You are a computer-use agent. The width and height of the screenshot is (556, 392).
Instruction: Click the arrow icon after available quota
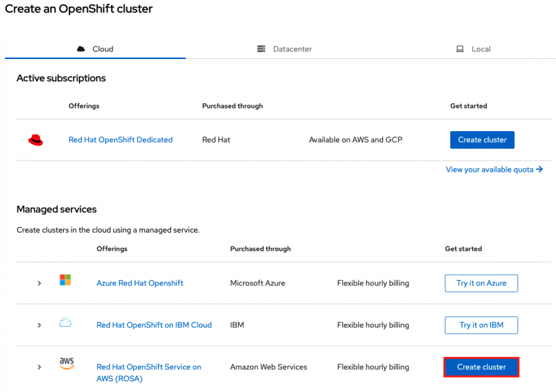coord(540,170)
